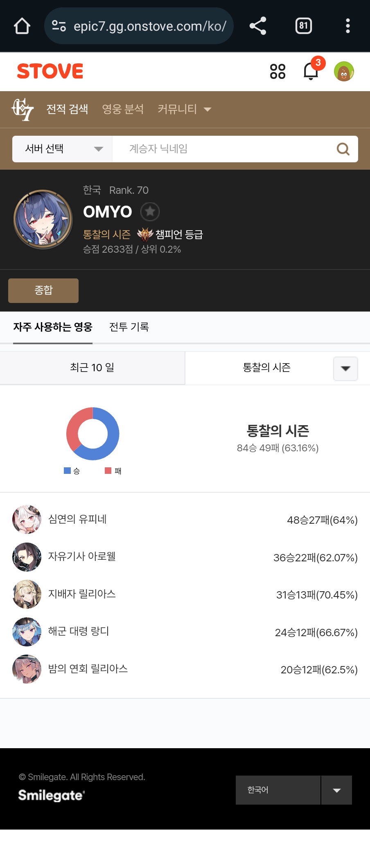This screenshot has height=868, width=370.
Task: Expand the 커뮤니티 menu
Action: point(184,109)
